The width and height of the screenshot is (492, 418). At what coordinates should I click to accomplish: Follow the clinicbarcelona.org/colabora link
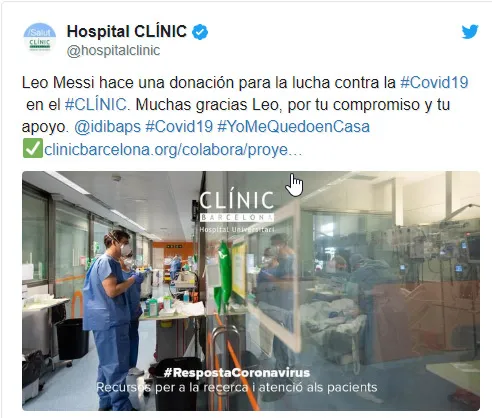coord(173,150)
